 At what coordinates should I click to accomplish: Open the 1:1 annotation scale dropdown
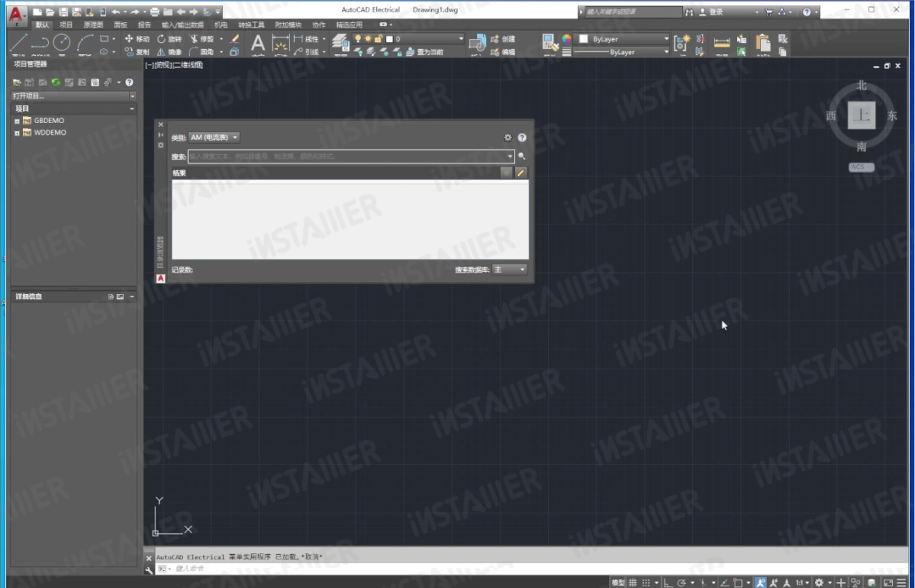(x=803, y=582)
